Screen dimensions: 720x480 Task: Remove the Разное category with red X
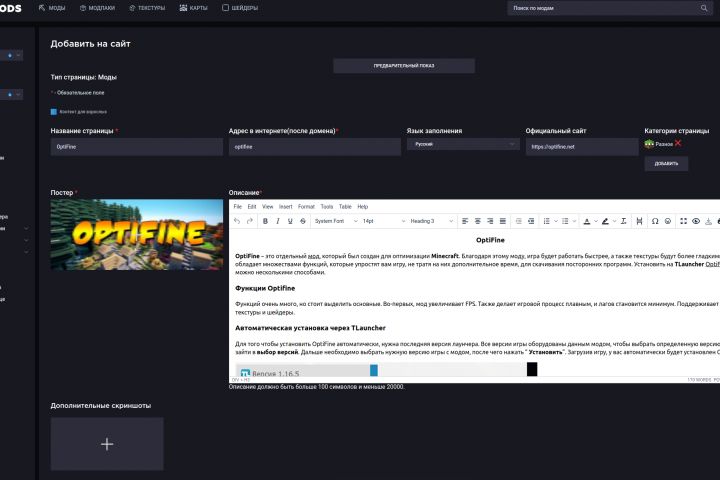678,143
